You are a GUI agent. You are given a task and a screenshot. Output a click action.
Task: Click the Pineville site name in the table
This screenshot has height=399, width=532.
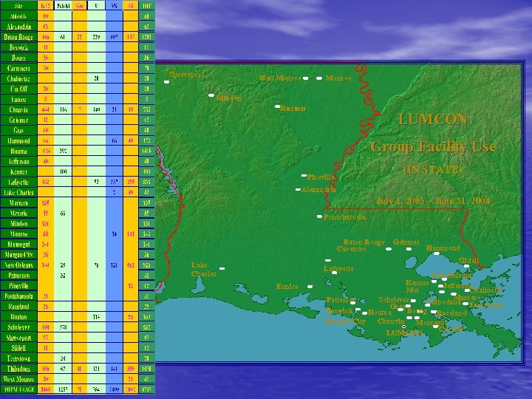tap(18, 286)
